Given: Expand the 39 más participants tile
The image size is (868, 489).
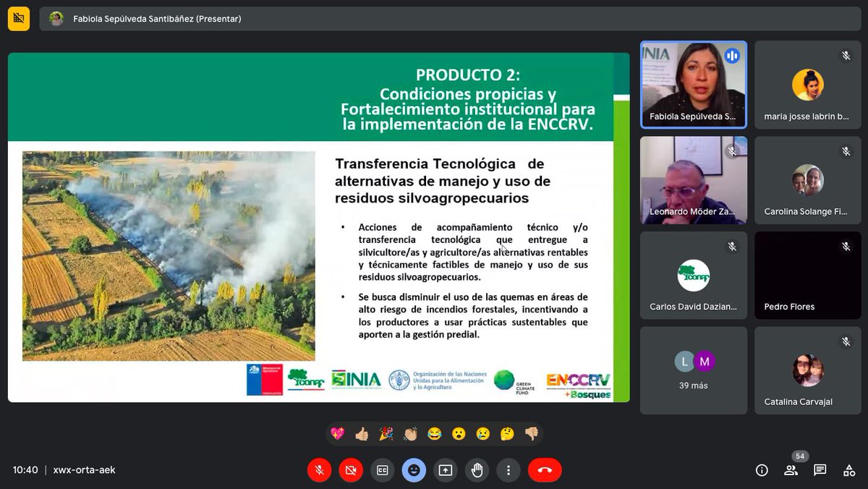Looking at the screenshot, I should tap(693, 370).
